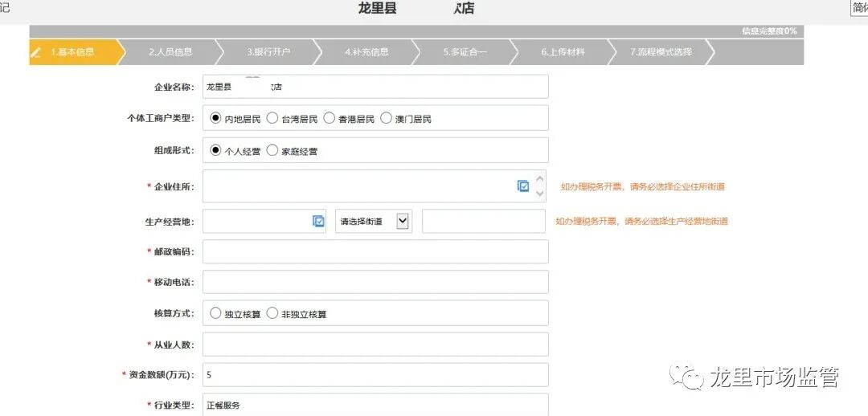Image resolution: width=868 pixels, height=416 pixels.
Task: Select 台湾居民 radio button
Action: click(x=272, y=118)
